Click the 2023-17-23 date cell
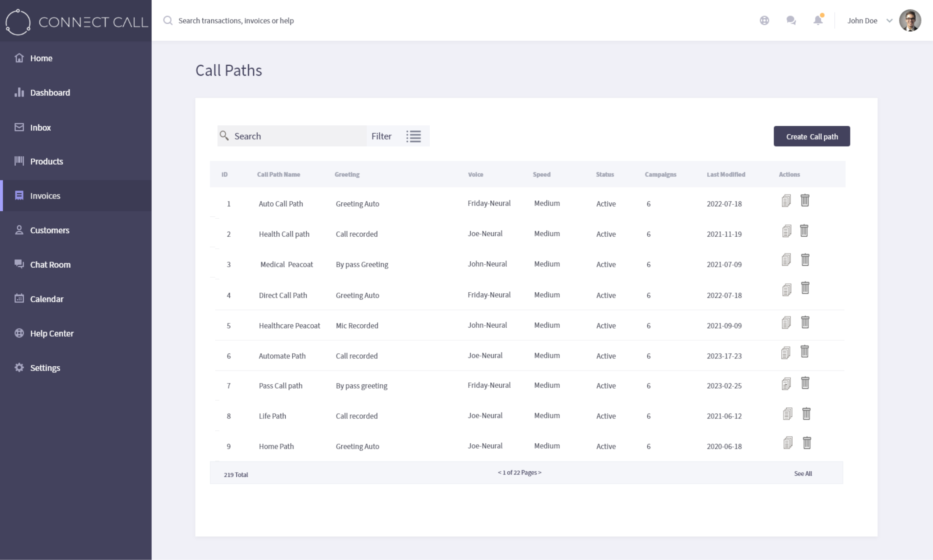This screenshot has height=560, width=933. tap(724, 356)
